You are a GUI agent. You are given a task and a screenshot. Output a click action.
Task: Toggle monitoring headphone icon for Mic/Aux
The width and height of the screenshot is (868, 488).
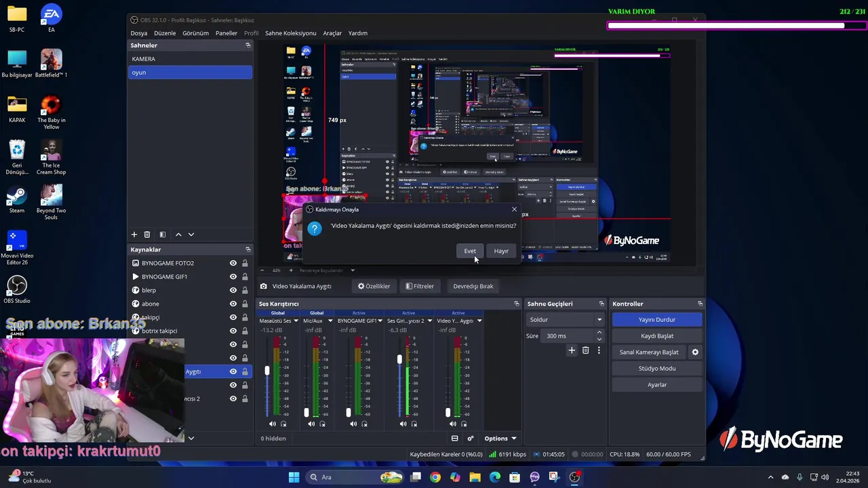pos(322,424)
